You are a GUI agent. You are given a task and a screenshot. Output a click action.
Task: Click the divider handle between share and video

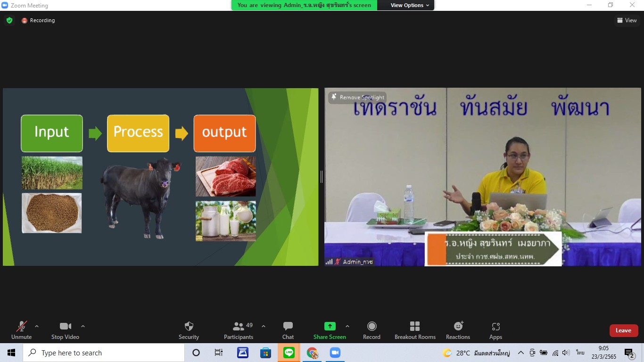[x=322, y=177]
